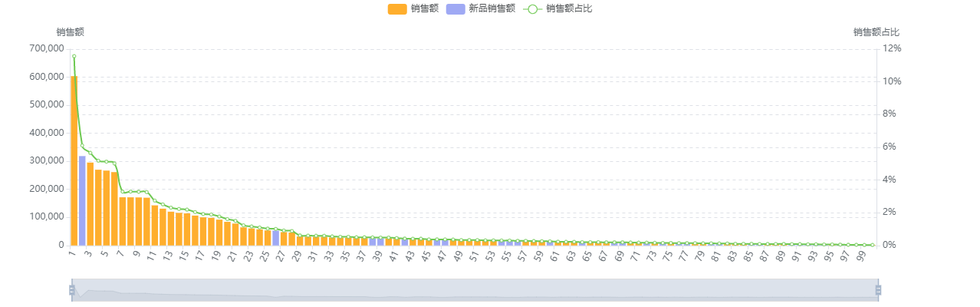Select the tallest orange bar at rank 1

pyautogui.click(x=74, y=160)
